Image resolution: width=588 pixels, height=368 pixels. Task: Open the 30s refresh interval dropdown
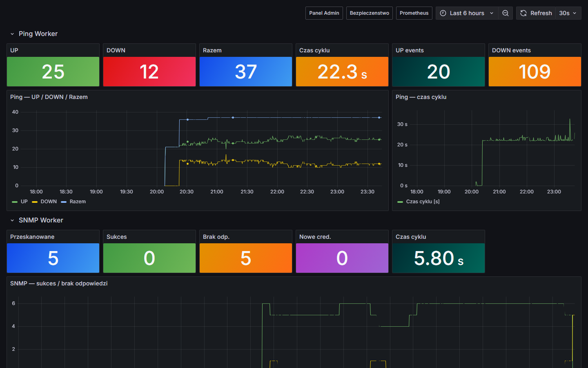[568, 13]
